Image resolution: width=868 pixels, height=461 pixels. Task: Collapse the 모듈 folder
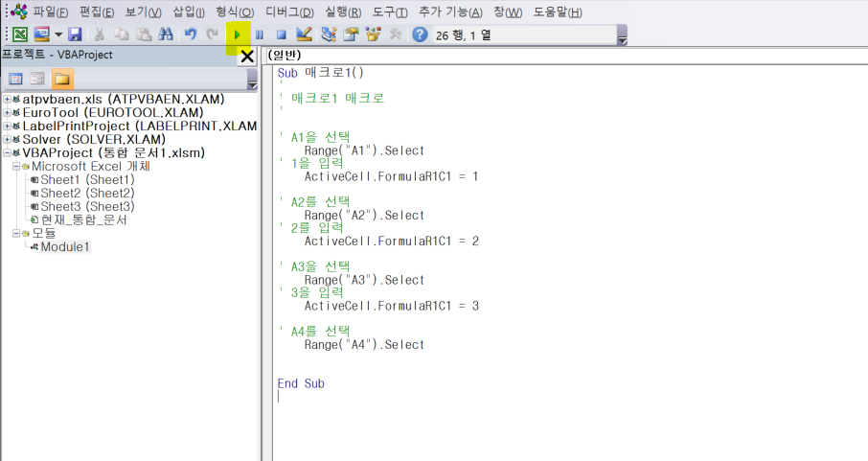(16, 233)
